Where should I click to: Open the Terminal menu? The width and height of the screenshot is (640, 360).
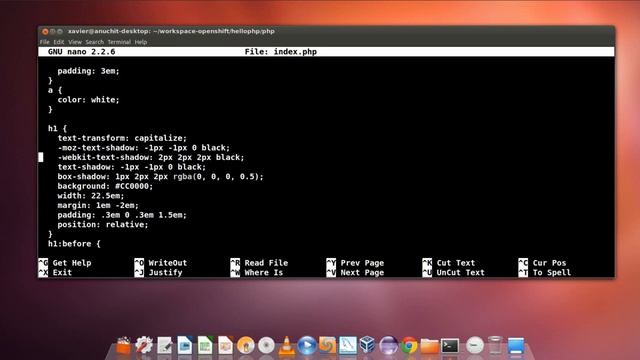point(119,42)
